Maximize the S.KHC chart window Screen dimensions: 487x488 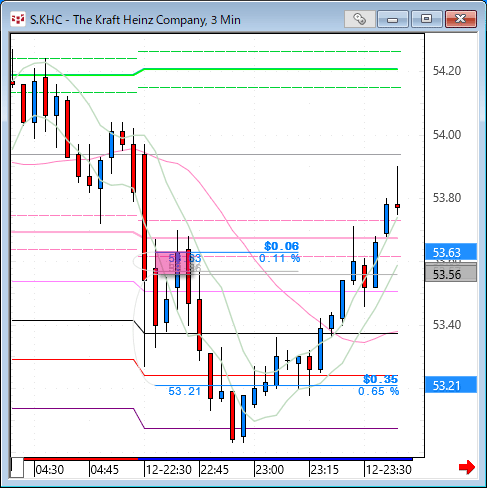coord(427,19)
